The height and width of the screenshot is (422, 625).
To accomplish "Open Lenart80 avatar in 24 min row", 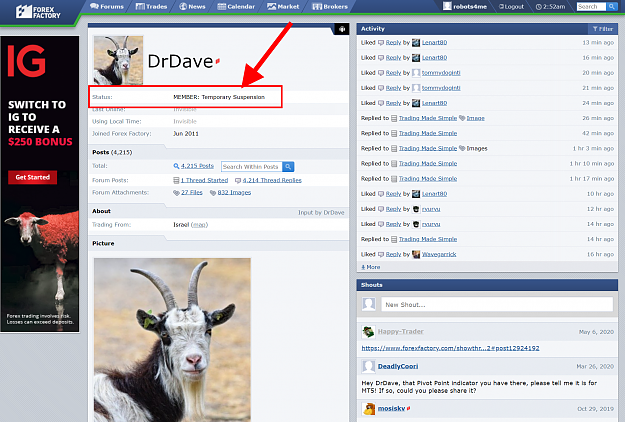I will click(x=416, y=103).
